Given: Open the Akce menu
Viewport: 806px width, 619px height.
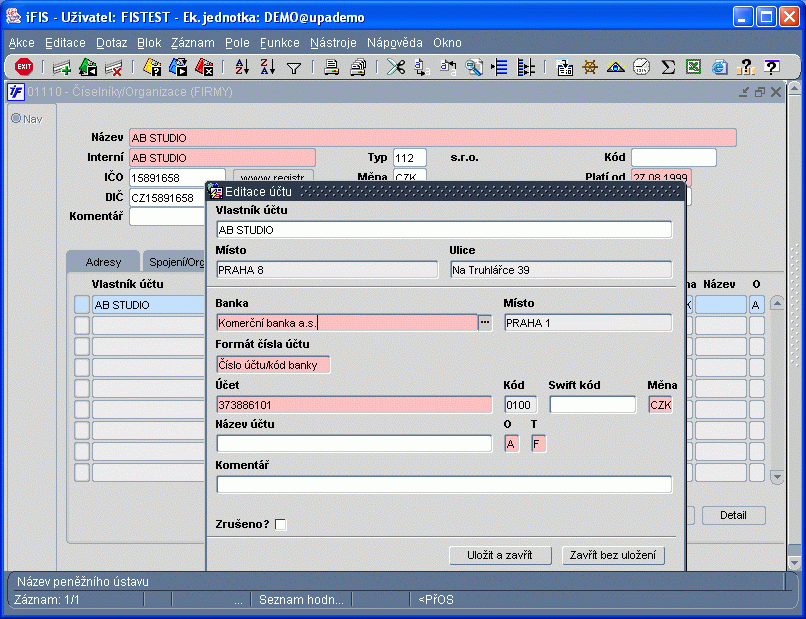Looking at the screenshot, I should point(22,43).
